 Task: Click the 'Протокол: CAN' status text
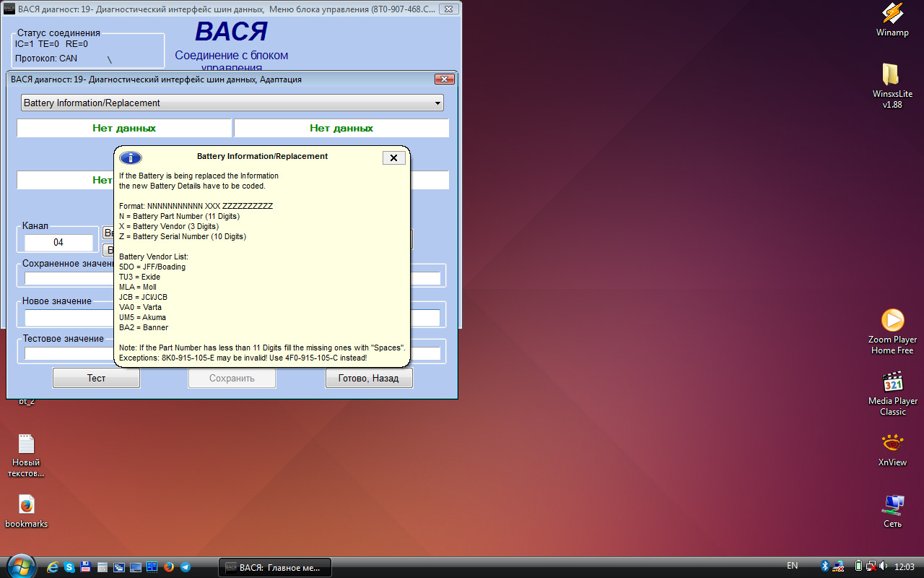(46, 59)
